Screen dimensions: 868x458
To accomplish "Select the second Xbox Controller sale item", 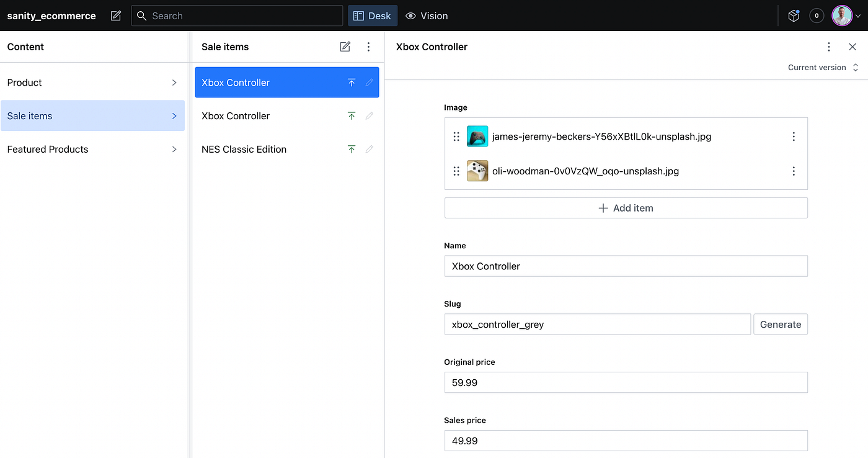I will tap(287, 116).
